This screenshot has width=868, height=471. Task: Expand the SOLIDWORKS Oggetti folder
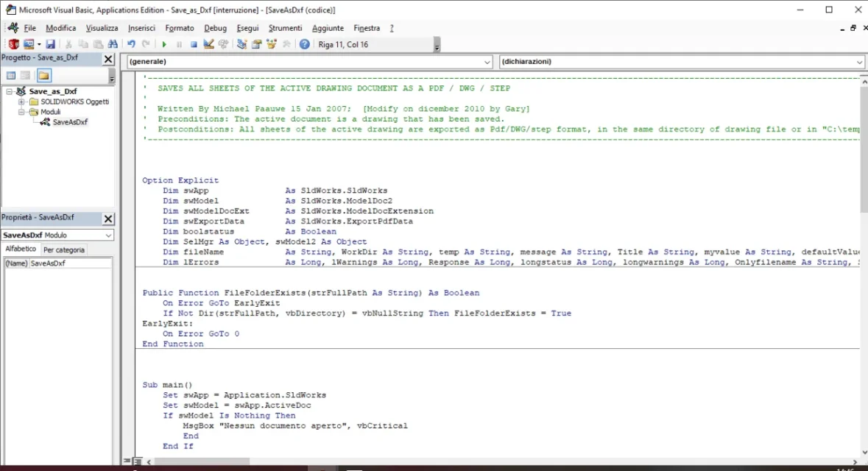coord(21,102)
